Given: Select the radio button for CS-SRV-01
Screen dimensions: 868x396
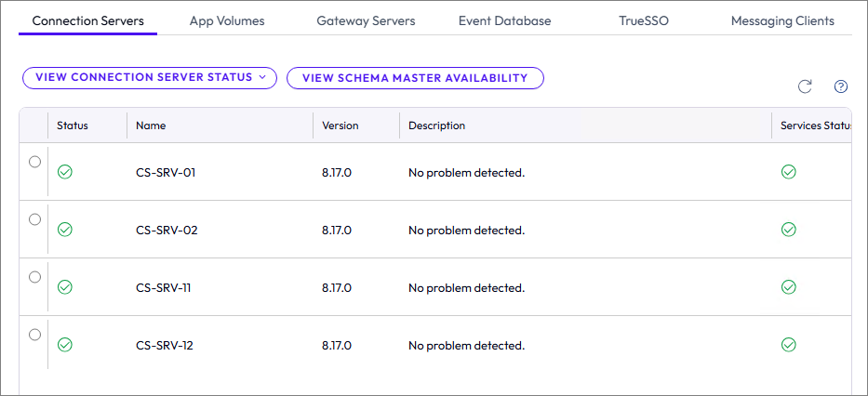Looking at the screenshot, I should point(35,162).
